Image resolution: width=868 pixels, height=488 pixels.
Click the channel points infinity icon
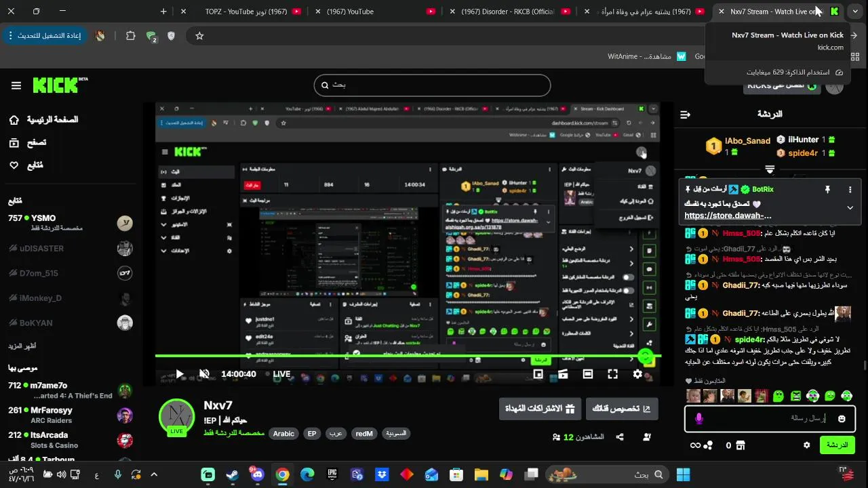[695, 445]
